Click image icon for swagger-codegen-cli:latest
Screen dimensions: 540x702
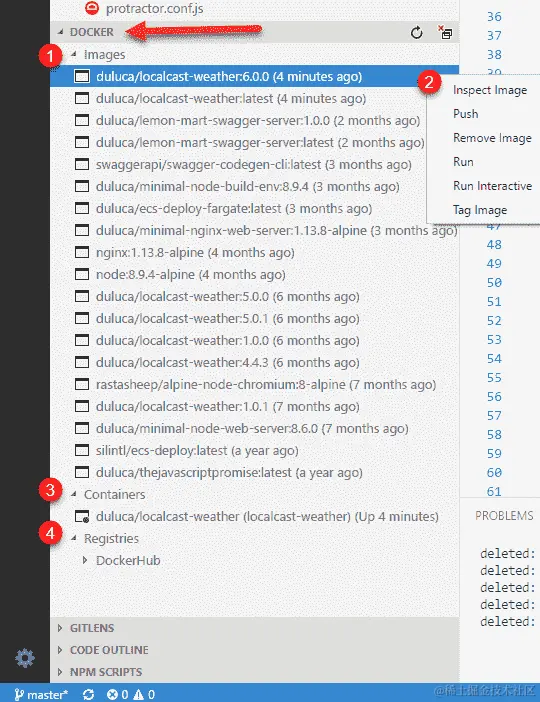(x=82, y=164)
